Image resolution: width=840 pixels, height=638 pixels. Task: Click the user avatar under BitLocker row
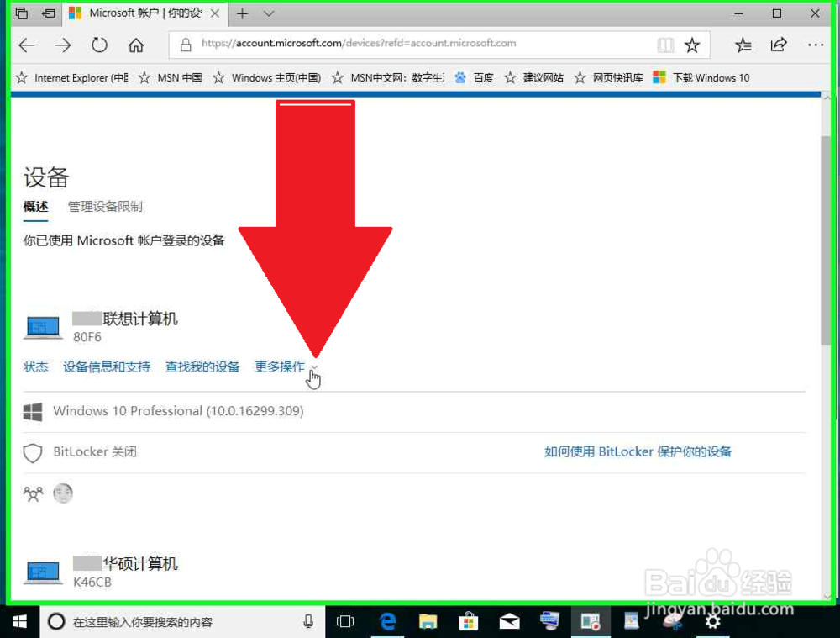(x=63, y=493)
